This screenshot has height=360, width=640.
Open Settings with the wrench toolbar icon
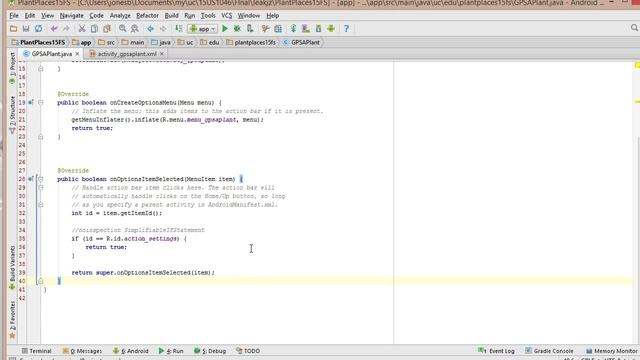pos(265,29)
